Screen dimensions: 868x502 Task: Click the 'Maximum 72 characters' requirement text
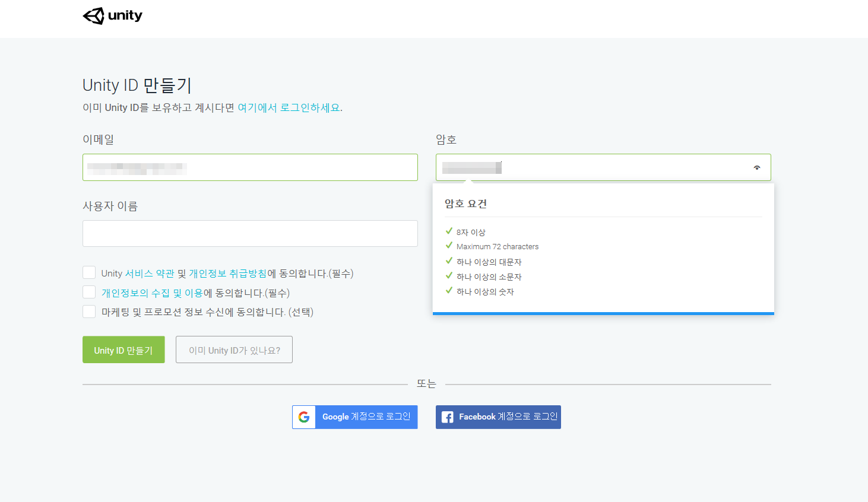[x=498, y=247]
